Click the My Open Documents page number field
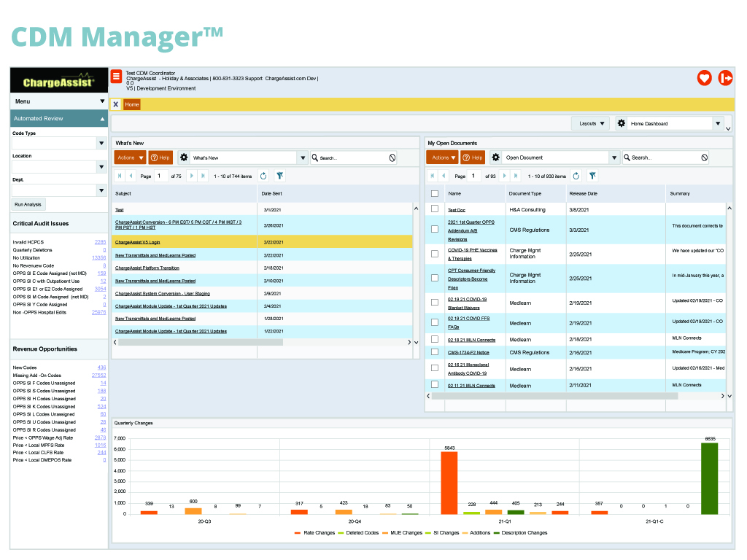 [x=475, y=176]
